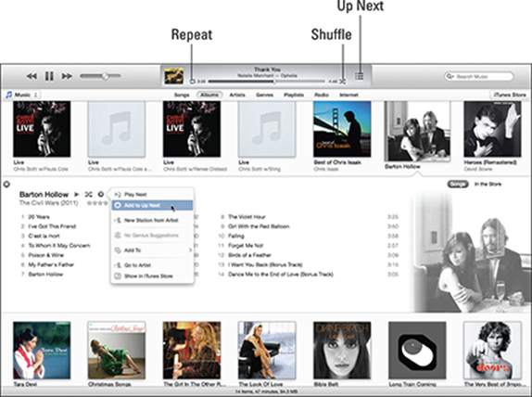Open the iTunes Store button
This screenshot has height=397, width=532.
(510, 96)
